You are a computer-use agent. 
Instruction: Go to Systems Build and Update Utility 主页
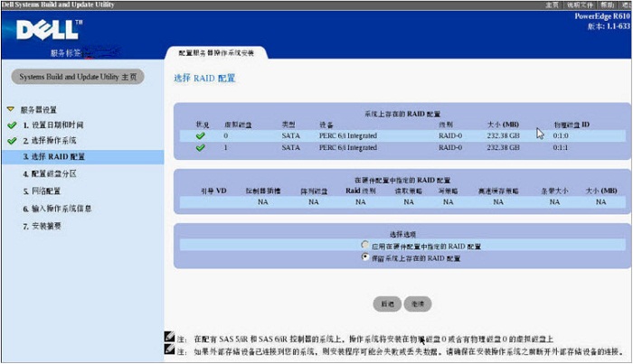(78, 77)
